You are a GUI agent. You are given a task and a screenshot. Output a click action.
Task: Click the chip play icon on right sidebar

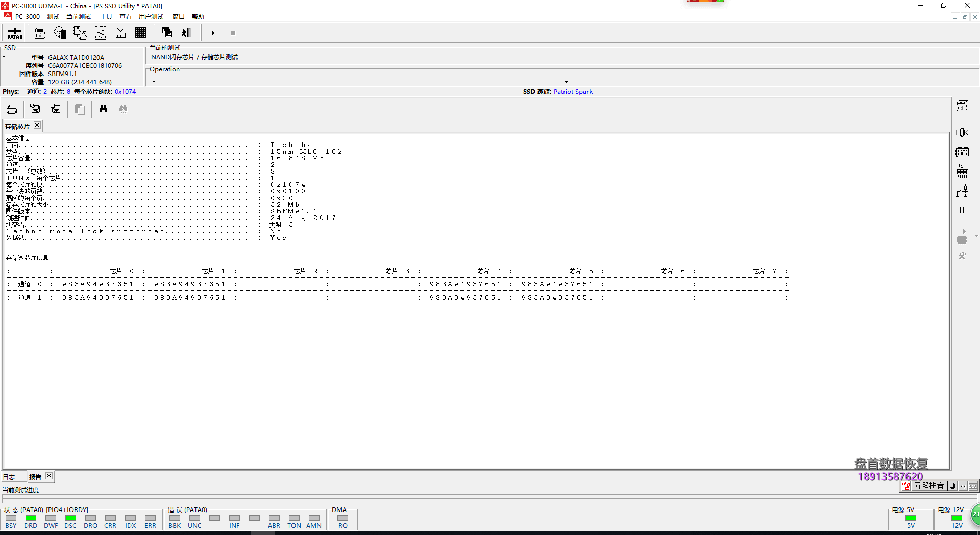[962, 236]
